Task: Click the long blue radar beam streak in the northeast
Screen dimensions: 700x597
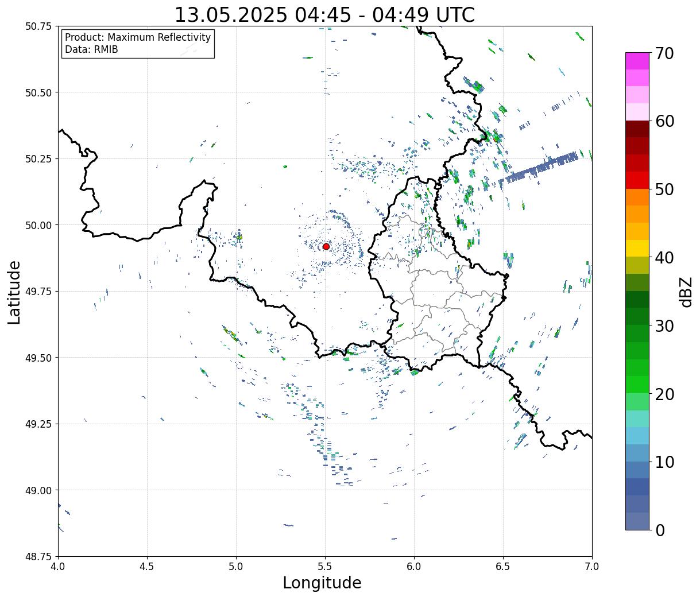Action: 539,168
